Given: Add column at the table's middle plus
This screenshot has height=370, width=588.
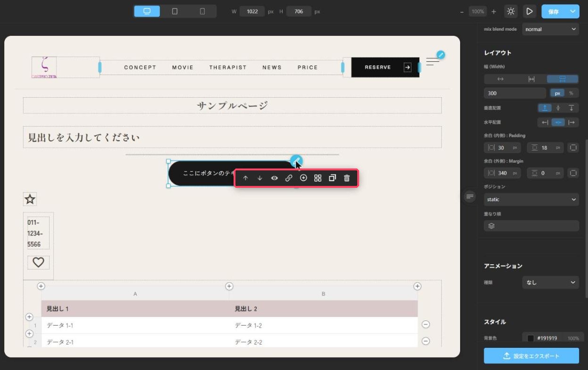Looking at the screenshot, I should pyautogui.click(x=229, y=286).
